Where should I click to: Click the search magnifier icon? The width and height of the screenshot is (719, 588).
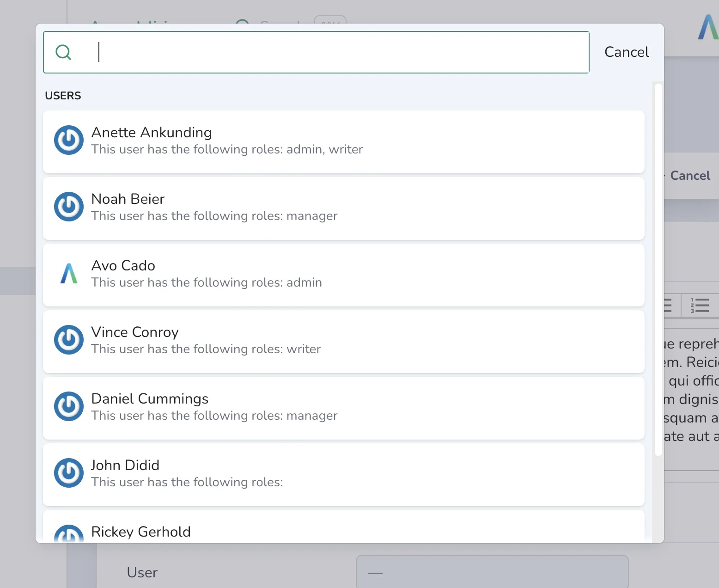point(63,52)
